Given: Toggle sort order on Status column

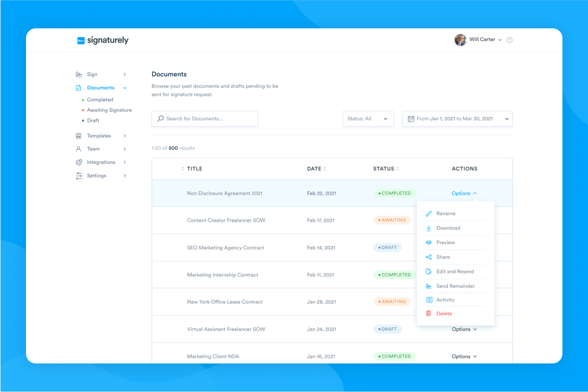Looking at the screenshot, I should click(398, 169).
